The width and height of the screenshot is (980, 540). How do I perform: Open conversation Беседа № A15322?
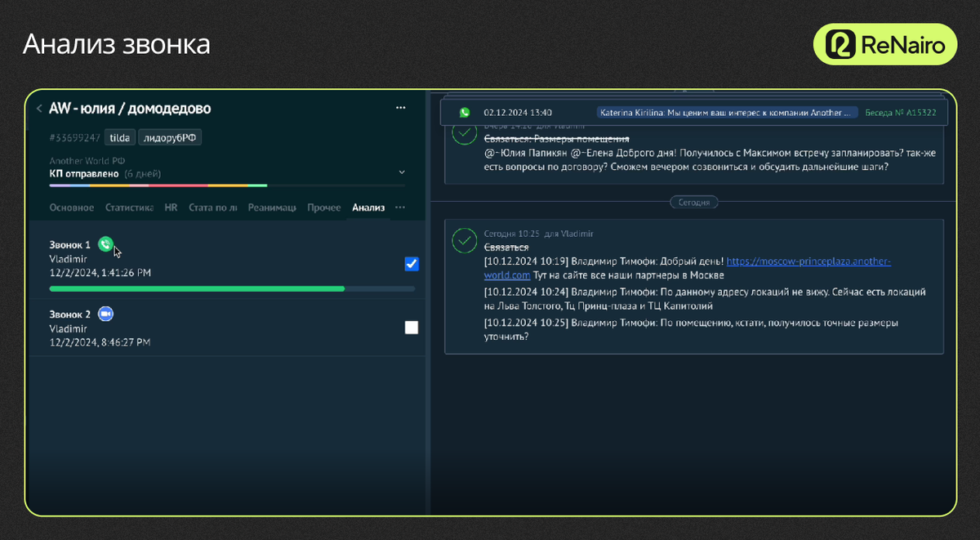[x=902, y=113]
